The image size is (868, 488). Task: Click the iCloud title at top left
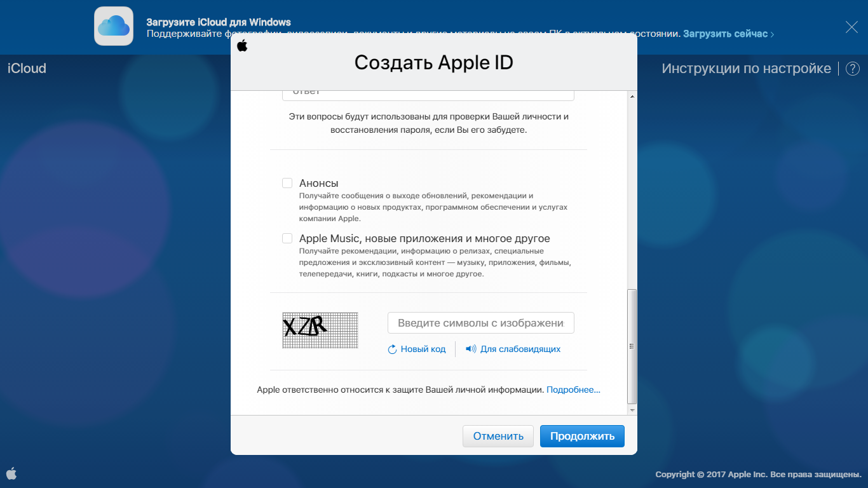(27, 69)
